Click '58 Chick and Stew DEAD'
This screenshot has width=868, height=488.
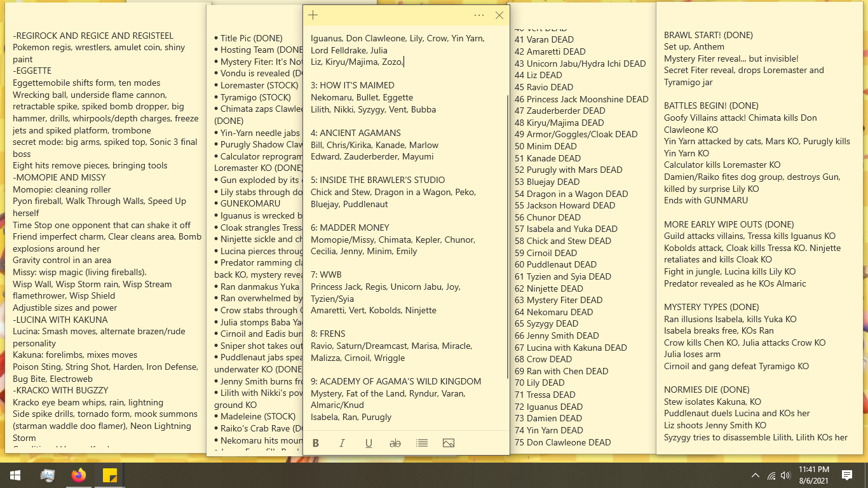point(563,241)
